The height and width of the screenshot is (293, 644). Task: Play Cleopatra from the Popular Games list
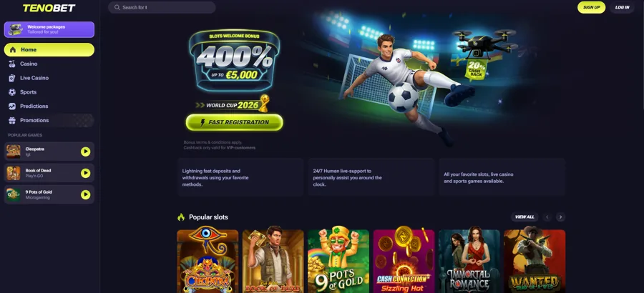click(85, 152)
